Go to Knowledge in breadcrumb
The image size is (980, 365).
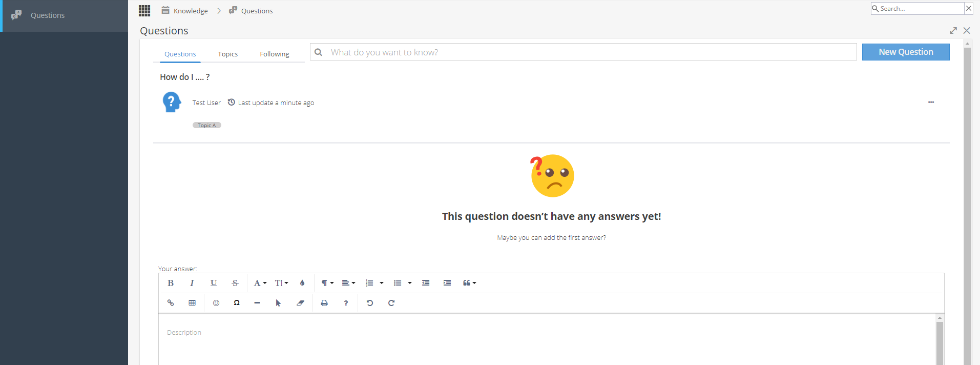pos(191,11)
